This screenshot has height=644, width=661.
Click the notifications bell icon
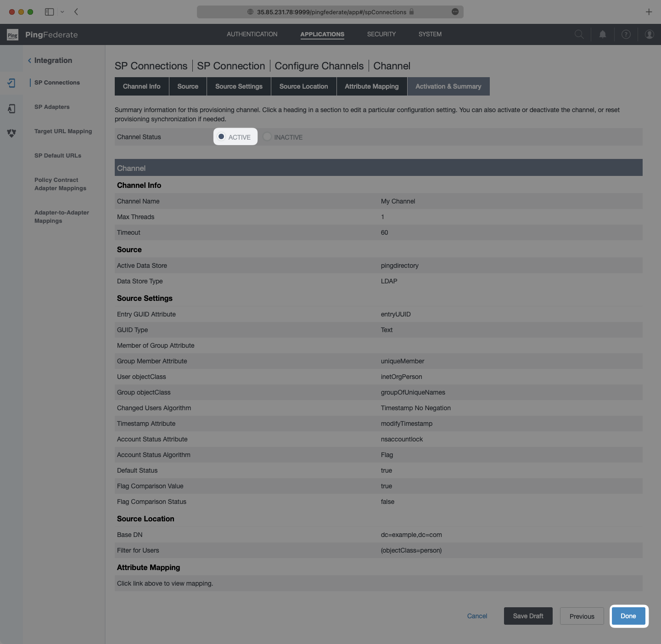(603, 34)
